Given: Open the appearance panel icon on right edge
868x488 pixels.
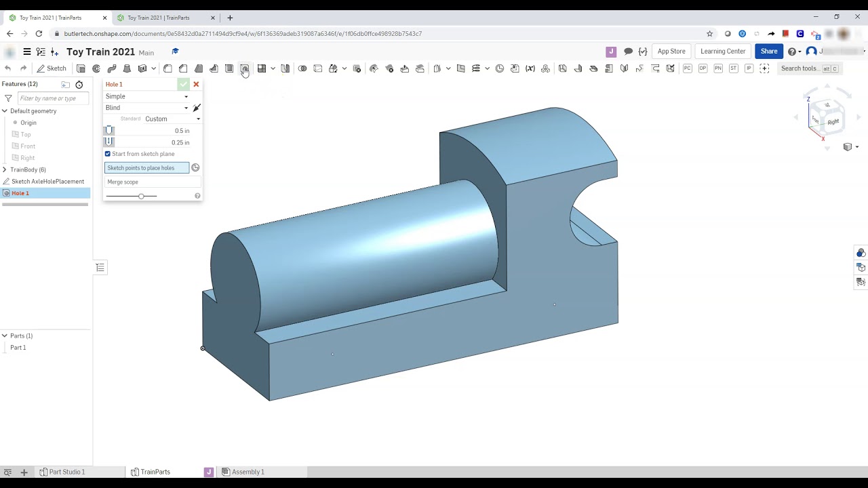Looking at the screenshot, I should pos(861,253).
